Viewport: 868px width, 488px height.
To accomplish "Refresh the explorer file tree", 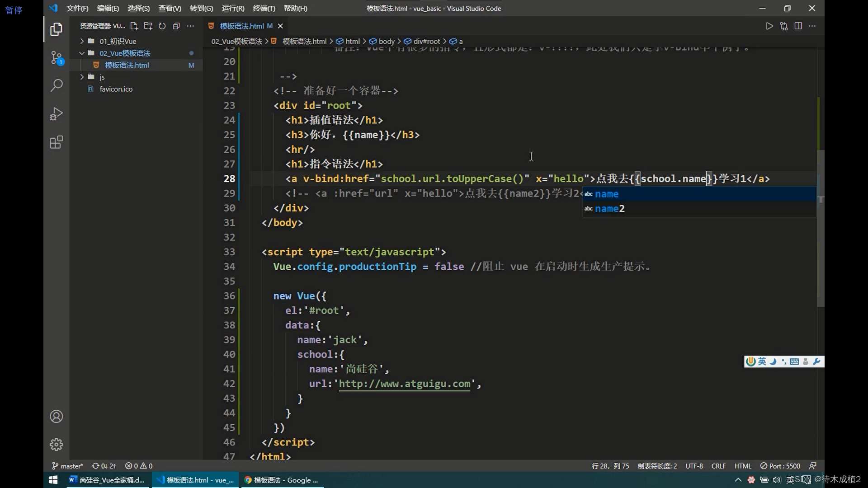I will coord(162,26).
